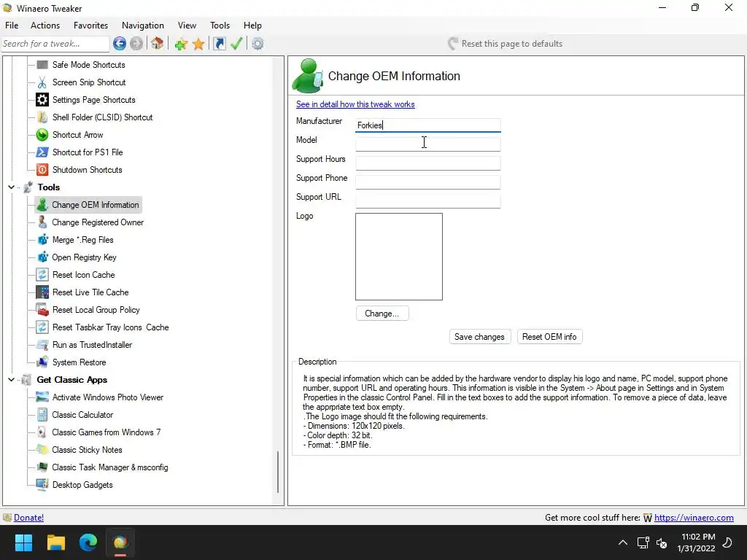Click the Shell Folder (CLSID) Shortcut icon

click(x=42, y=117)
